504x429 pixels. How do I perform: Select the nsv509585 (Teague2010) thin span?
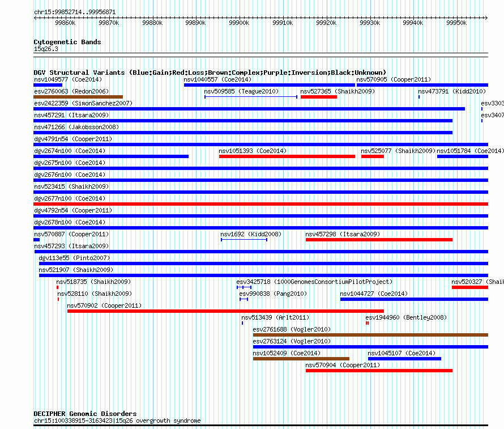coord(251,97)
